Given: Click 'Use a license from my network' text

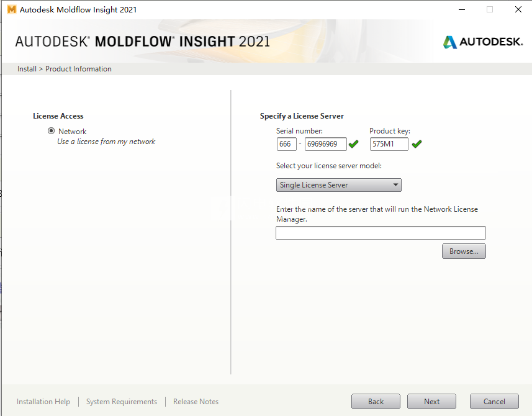Looking at the screenshot, I should (x=106, y=142).
